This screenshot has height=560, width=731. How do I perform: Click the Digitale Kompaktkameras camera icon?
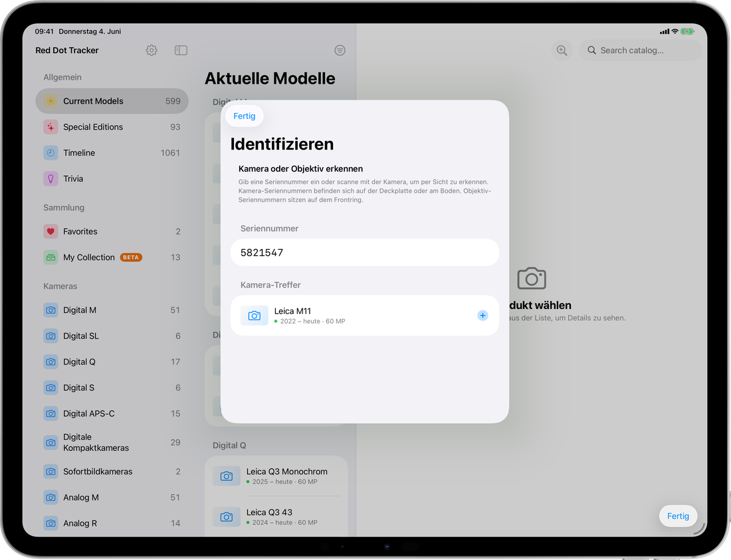tap(51, 442)
